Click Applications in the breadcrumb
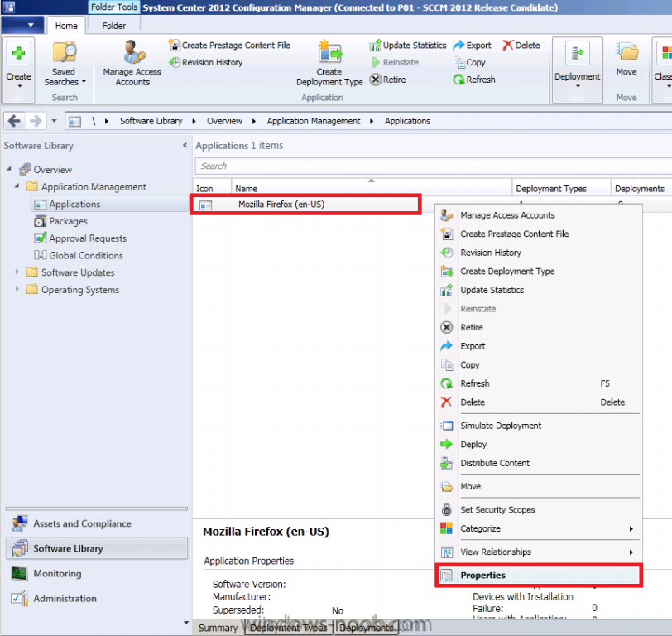The height and width of the screenshot is (636, 672). [x=407, y=121]
